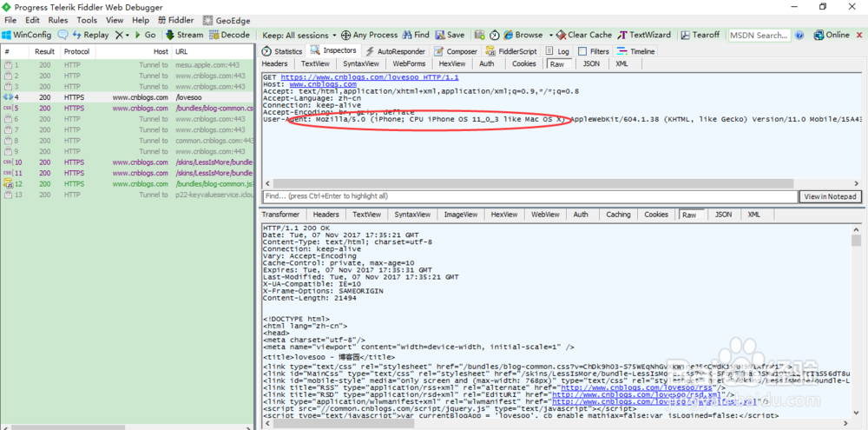Viewport: 868px width, 430px height.
Task: Select session 12 blog-common.js row
Action: (128, 184)
